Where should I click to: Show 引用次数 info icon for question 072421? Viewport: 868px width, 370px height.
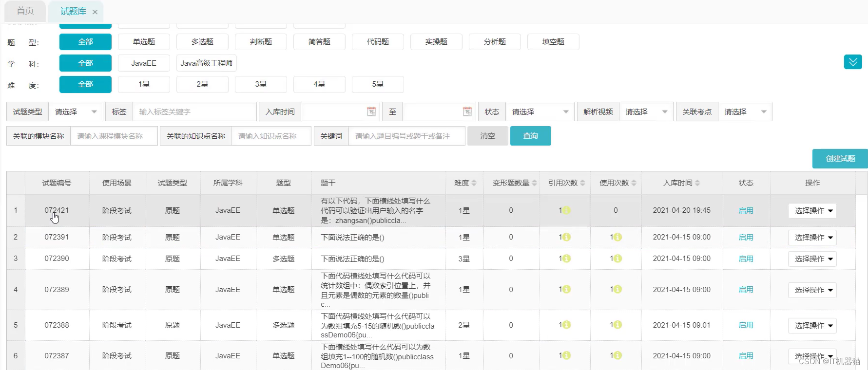pyautogui.click(x=567, y=210)
